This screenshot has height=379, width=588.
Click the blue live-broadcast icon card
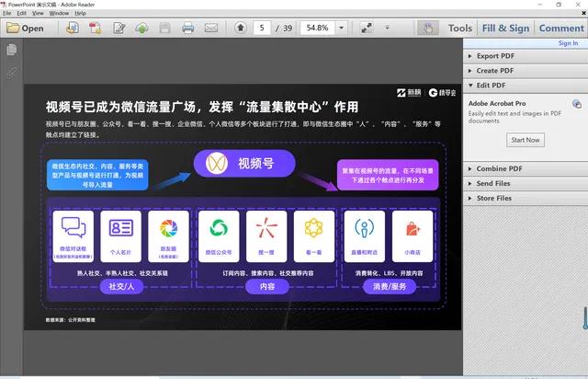(365, 236)
